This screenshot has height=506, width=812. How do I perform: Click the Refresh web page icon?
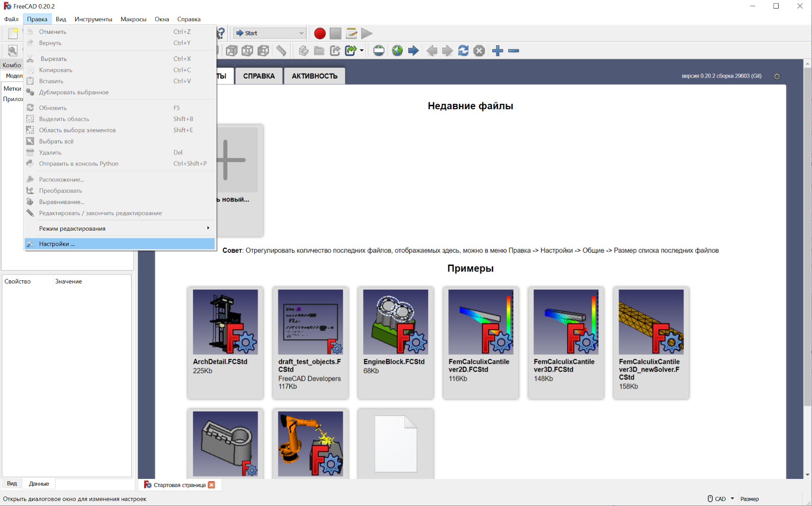click(463, 51)
